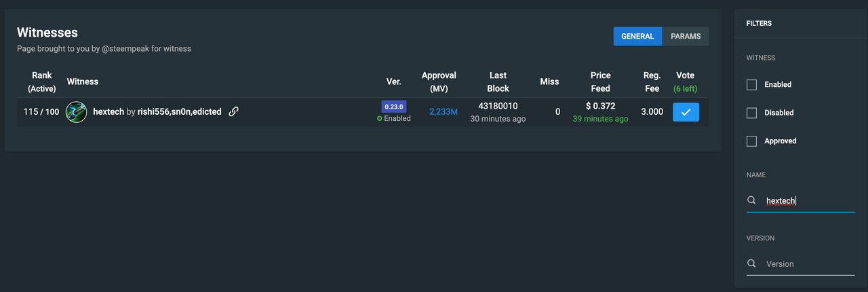Image resolution: width=868 pixels, height=292 pixels.
Task: Click the search icon in Name filter
Action: [751, 200]
